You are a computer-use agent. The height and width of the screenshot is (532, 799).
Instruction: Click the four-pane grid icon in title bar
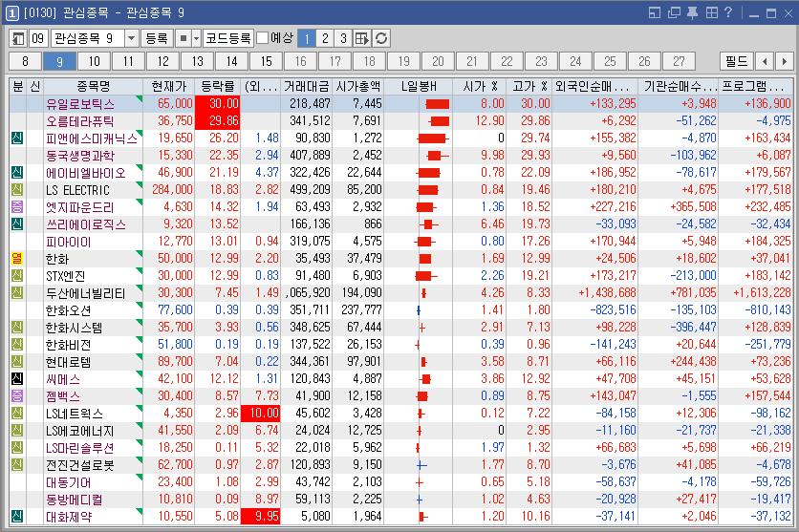point(711,12)
